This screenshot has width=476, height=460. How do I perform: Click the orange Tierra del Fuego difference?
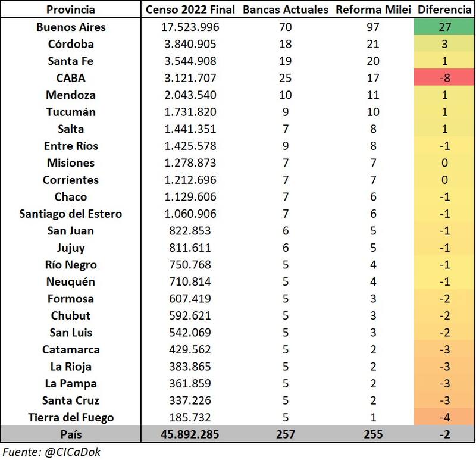[x=444, y=418]
